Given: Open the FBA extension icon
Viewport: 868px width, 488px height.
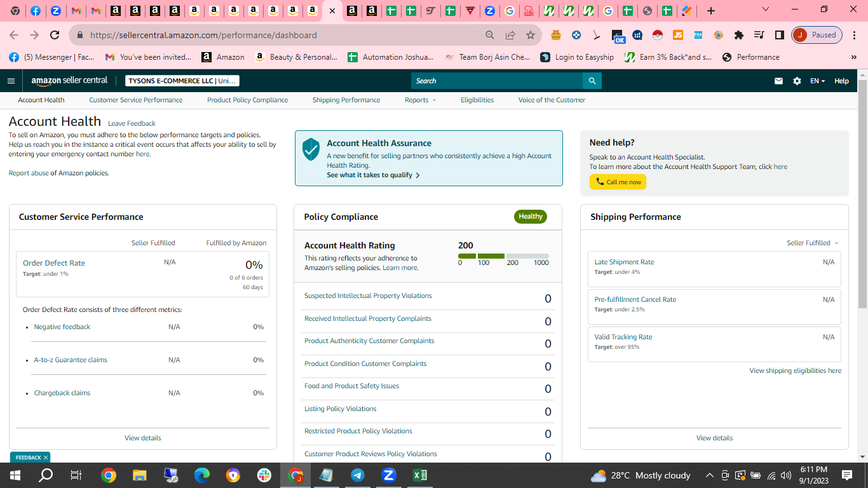Looking at the screenshot, I should [x=698, y=35].
